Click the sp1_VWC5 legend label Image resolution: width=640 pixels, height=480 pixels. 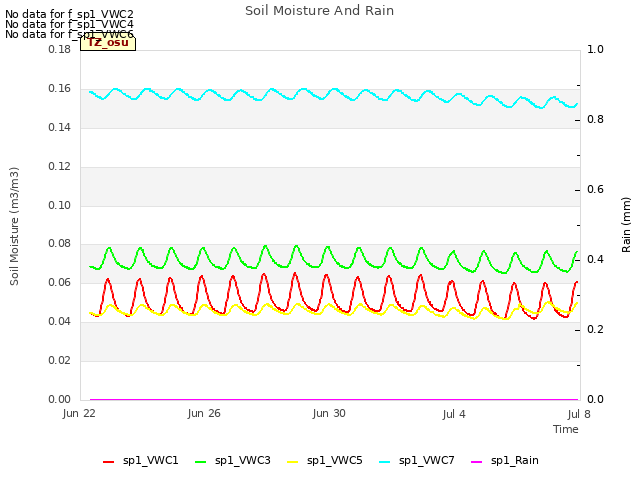[335, 460]
